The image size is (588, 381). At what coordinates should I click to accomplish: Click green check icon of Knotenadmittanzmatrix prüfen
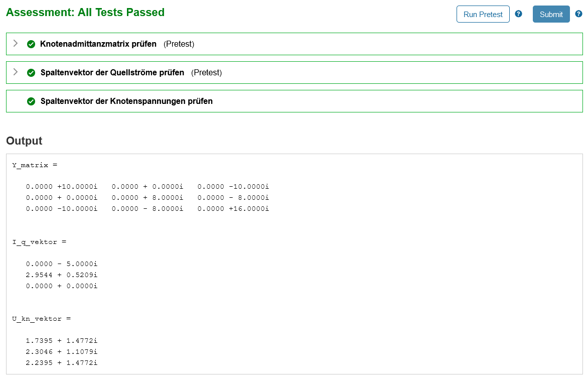[31, 44]
